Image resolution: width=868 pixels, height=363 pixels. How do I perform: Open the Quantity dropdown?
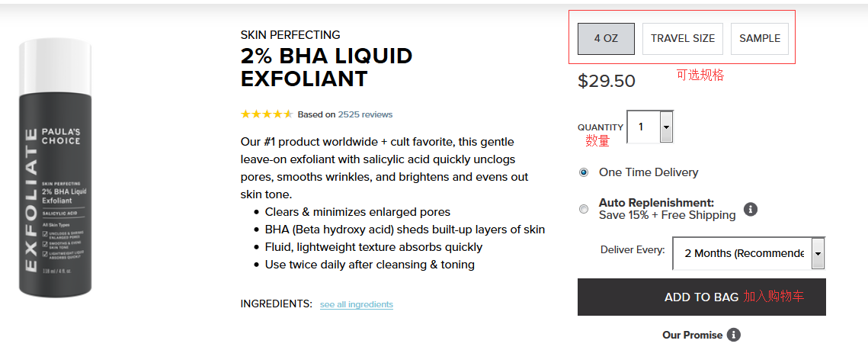(x=665, y=127)
